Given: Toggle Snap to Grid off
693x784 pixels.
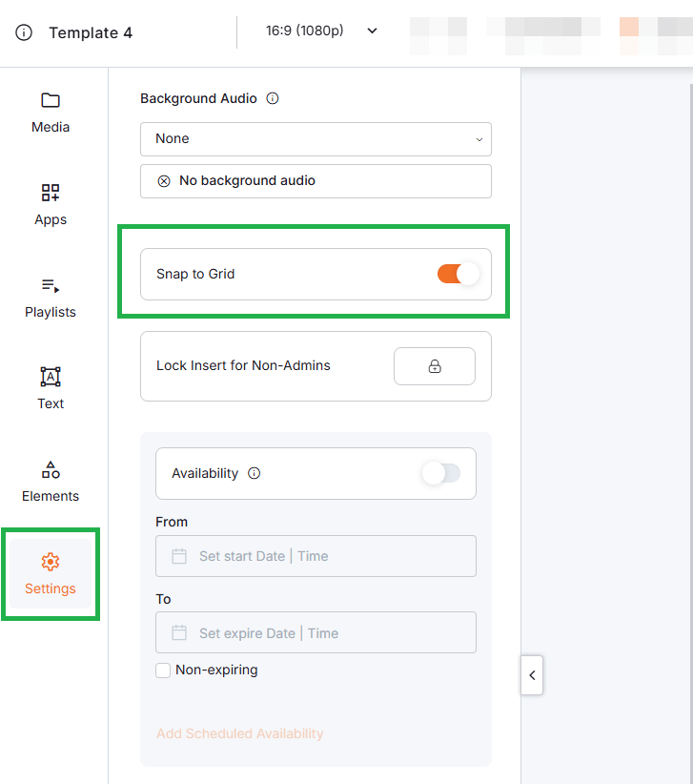Looking at the screenshot, I should pyautogui.click(x=458, y=274).
